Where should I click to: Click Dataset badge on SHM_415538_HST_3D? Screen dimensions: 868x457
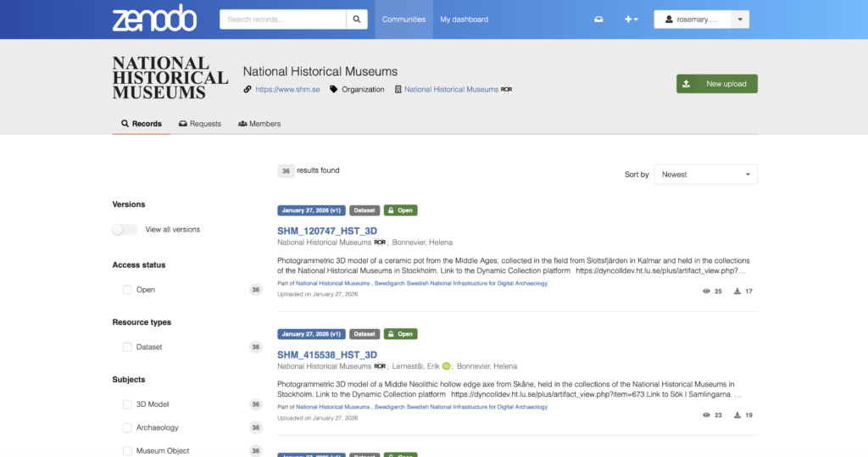click(364, 334)
